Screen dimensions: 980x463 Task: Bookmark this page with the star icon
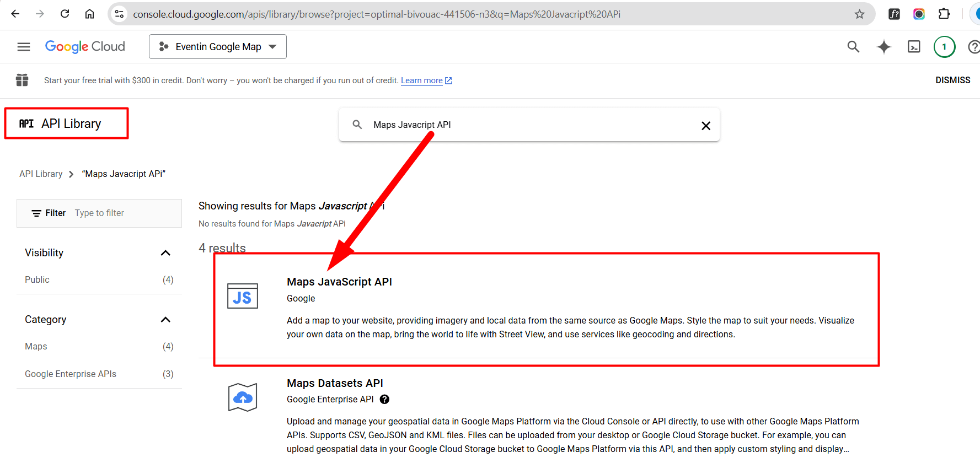pyautogui.click(x=859, y=14)
